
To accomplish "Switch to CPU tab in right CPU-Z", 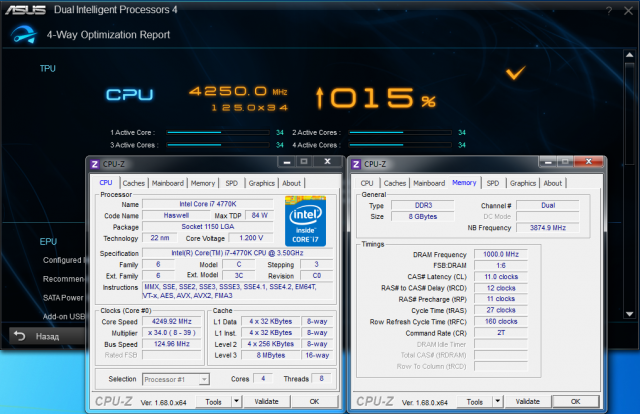I will pos(367,183).
